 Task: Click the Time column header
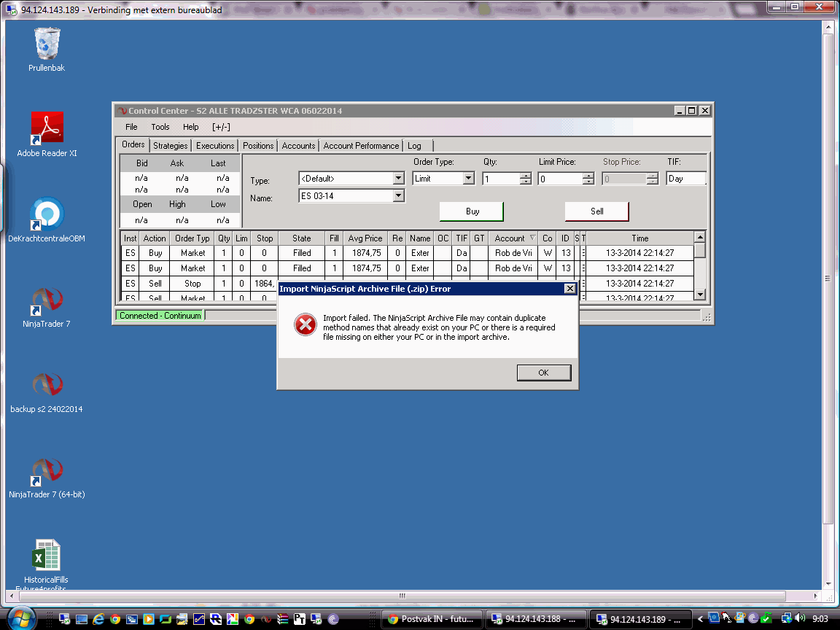coord(639,238)
